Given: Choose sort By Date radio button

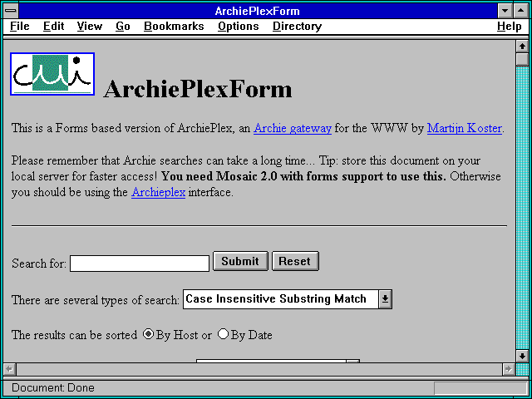Looking at the screenshot, I should pos(223,334).
